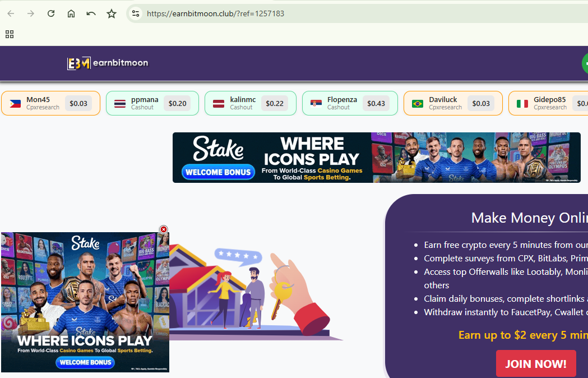Click the Thailand flag beside ppmana

click(x=120, y=104)
